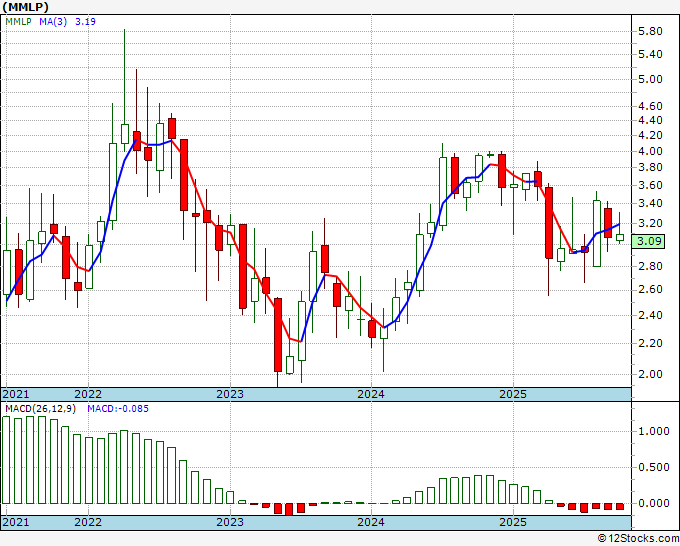This screenshot has height=546, width=680.
Task: Click the 2.00 price axis label
Action: point(649,375)
